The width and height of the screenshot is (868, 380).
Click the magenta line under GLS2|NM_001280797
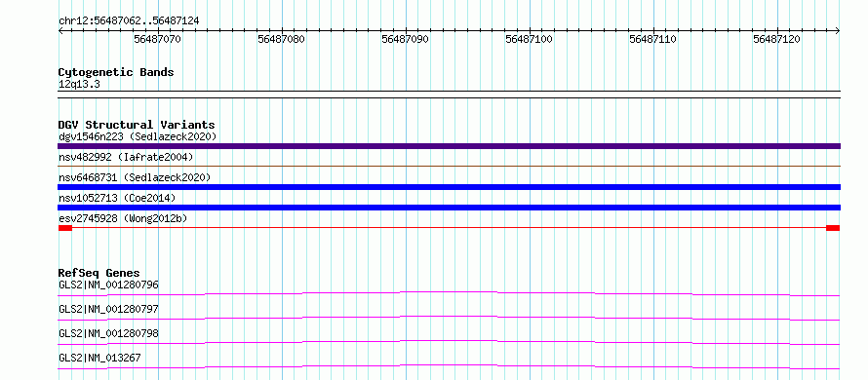point(449,318)
